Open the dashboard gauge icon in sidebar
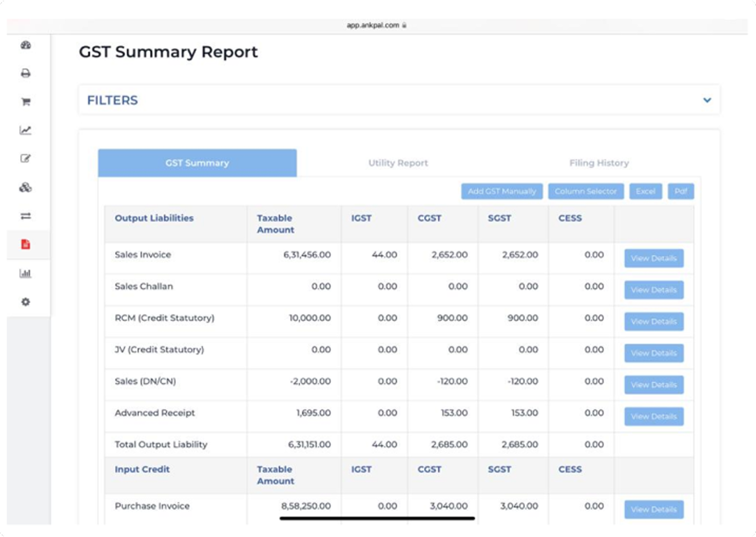This screenshot has width=756, height=537. (x=26, y=45)
